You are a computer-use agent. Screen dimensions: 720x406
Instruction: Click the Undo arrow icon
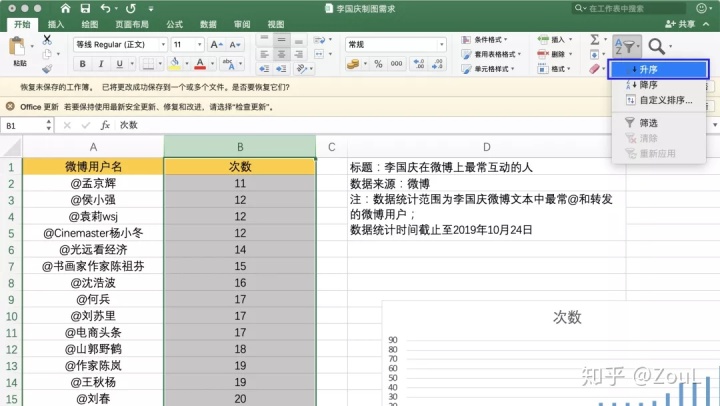pyautogui.click(x=106, y=8)
